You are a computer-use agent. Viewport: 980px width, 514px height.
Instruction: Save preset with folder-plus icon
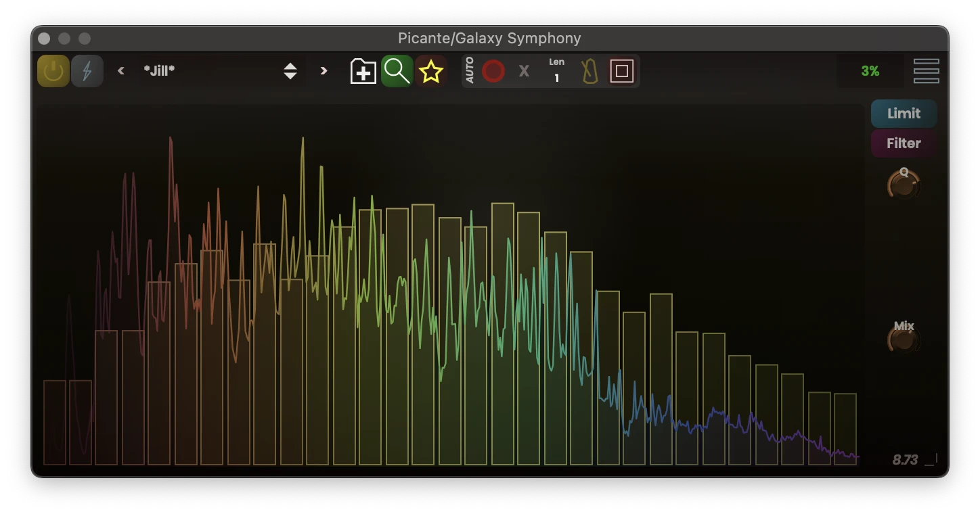(x=363, y=71)
